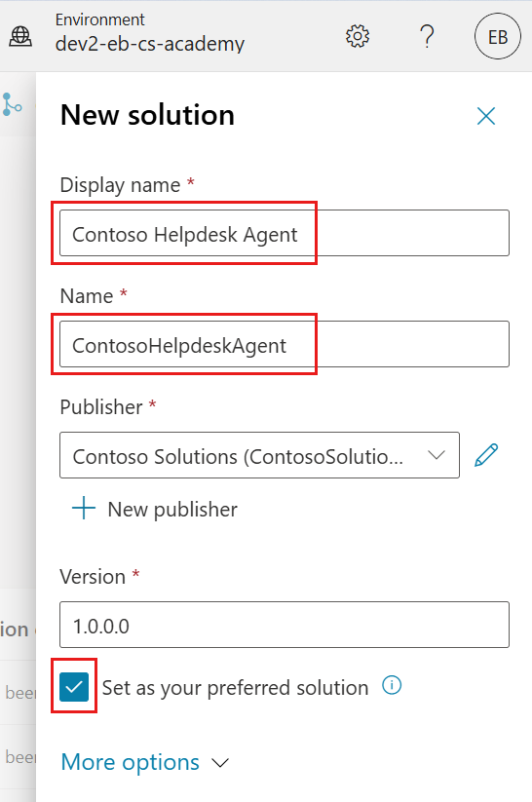The image size is (532, 802).
Task: Click the environment globe icon
Action: click(x=20, y=36)
